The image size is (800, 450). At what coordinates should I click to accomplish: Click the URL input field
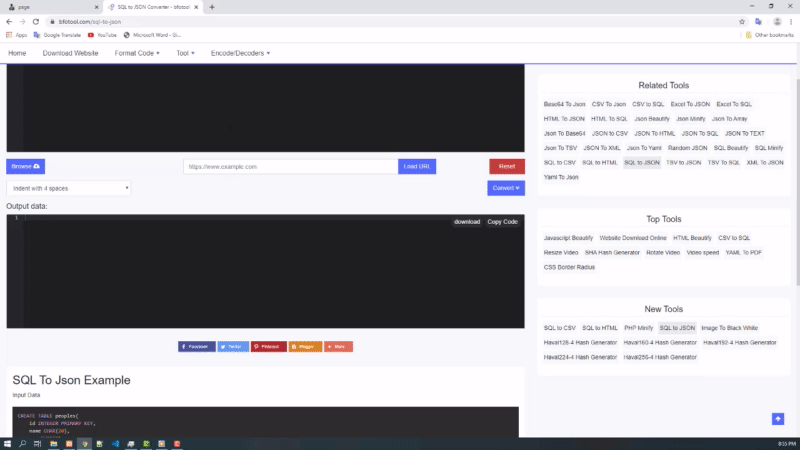(290, 166)
